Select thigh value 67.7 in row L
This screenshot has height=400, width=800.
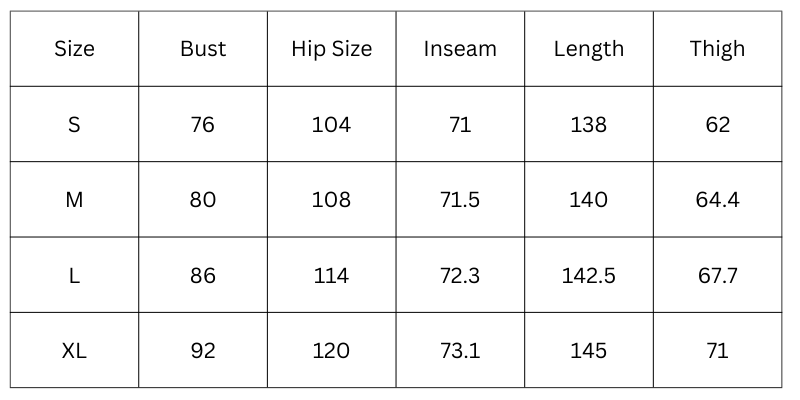[717, 275]
